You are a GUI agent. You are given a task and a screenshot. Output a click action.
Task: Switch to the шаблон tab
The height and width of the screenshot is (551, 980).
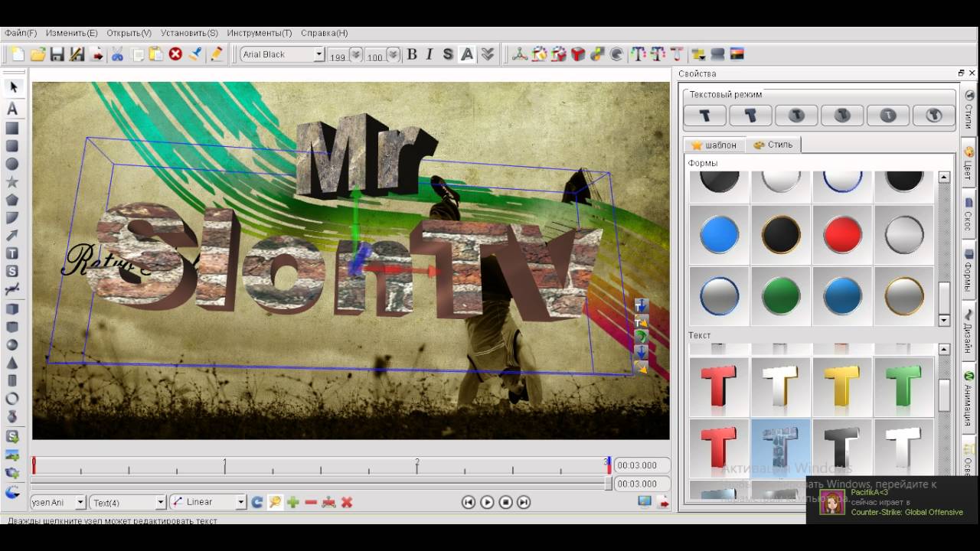pyautogui.click(x=714, y=145)
